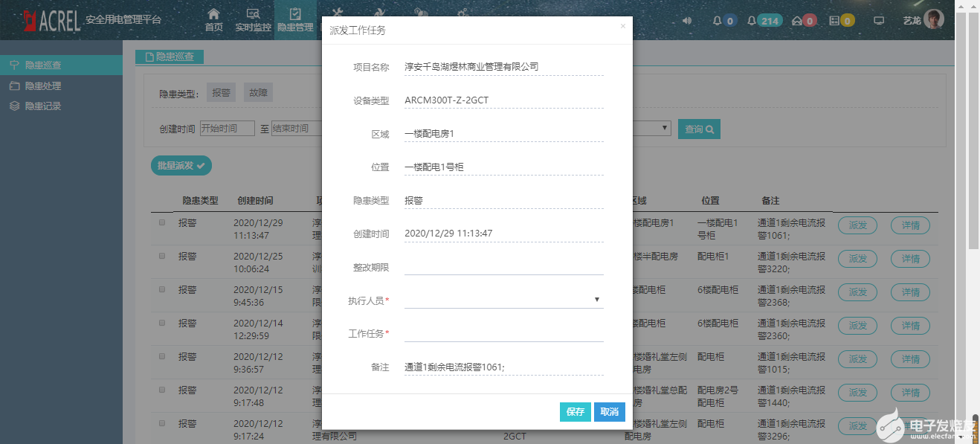980x444 pixels.
Task: Select 隐患巡查 in left sidebar
Action: tap(61, 65)
